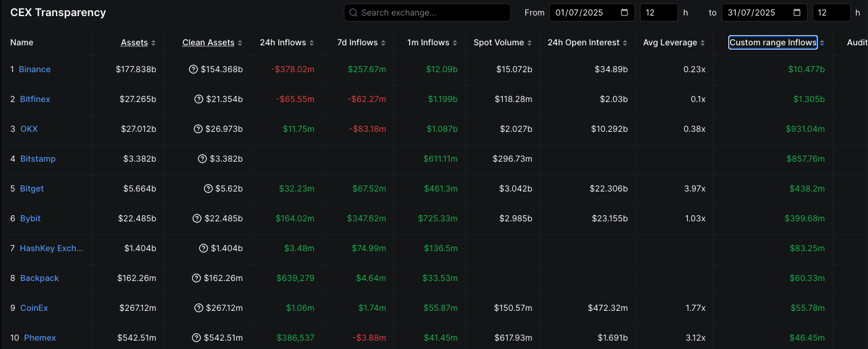Click CoinEx open interest $472.32m
Screen dimensions: 868x349
click(607, 308)
